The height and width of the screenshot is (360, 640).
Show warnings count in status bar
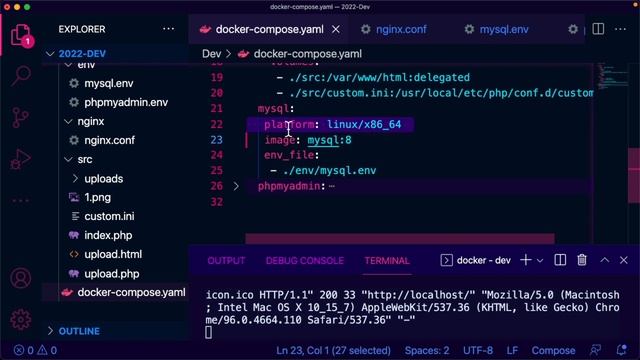click(x=47, y=350)
